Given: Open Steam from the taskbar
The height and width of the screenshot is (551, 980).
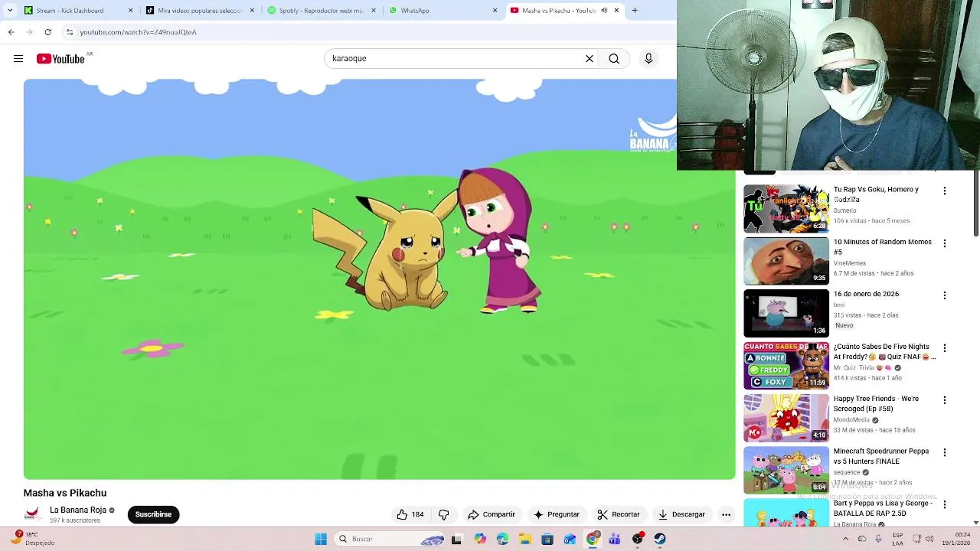Looking at the screenshot, I should [659, 539].
